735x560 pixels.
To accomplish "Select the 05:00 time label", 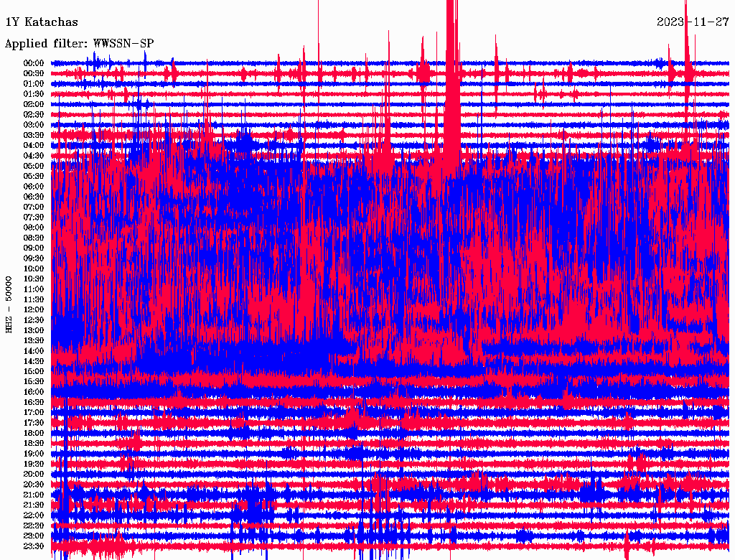I will click(34, 166).
